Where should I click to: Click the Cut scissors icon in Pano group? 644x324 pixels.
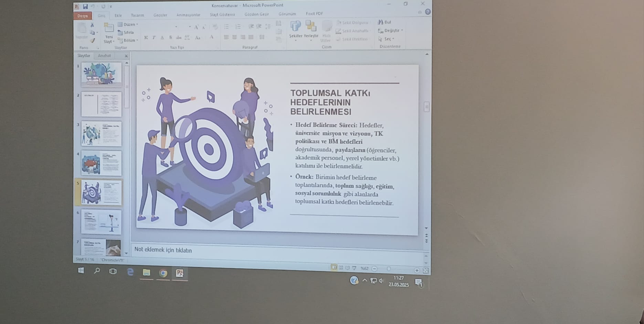tap(92, 25)
